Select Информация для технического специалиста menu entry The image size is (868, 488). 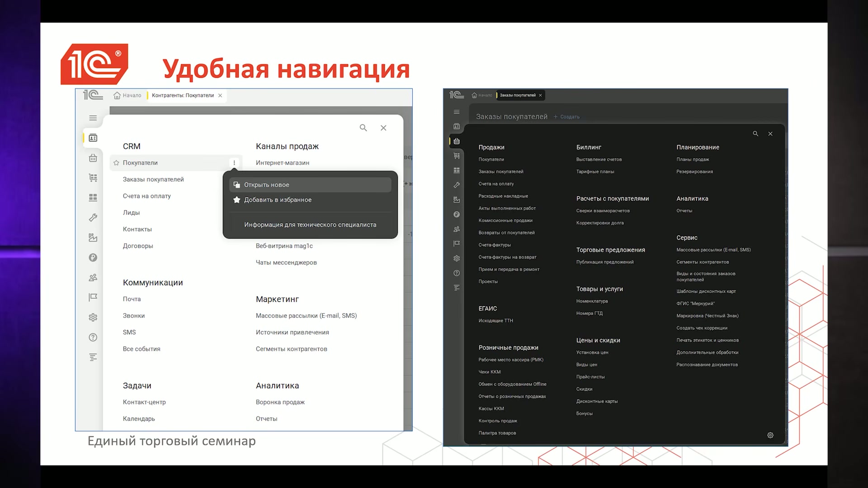click(310, 225)
